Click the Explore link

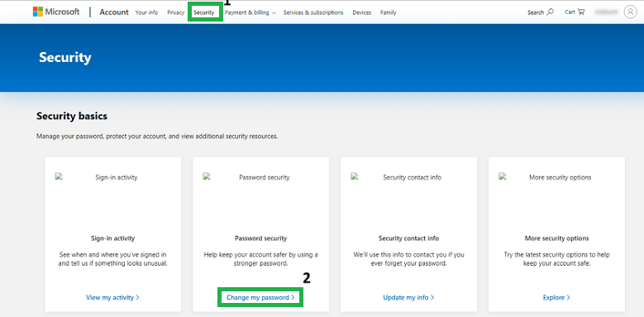(x=556, y=297)
